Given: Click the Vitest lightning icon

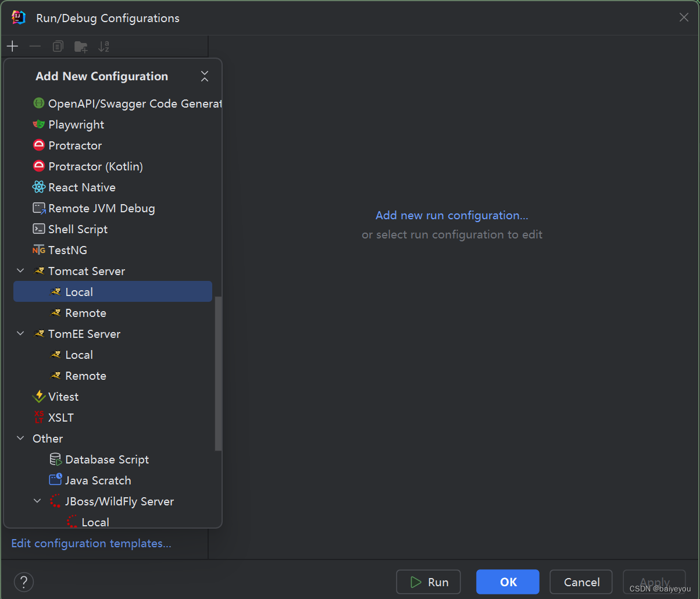Looking at the screenshot, I should pyautogui.click(x=39, y=397).
